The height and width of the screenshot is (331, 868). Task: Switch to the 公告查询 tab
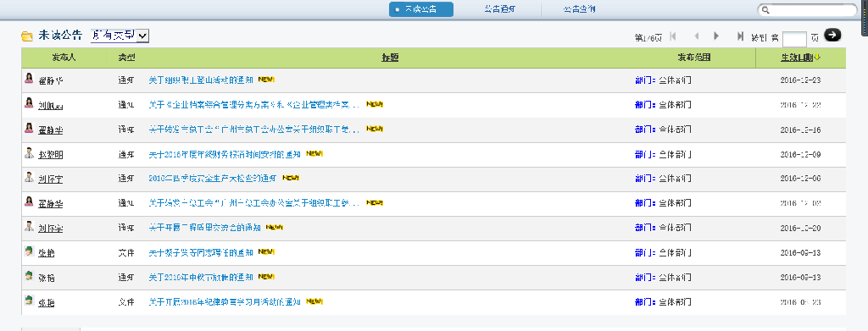click(x=580, y=9)
